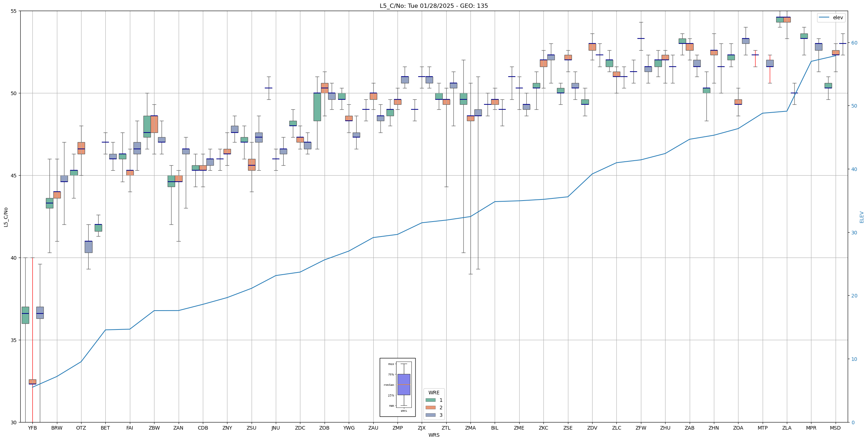Click the boxplot explanation inset thumbnail
The width and height of the screenshot is (868, 441).
click(398, 387)
